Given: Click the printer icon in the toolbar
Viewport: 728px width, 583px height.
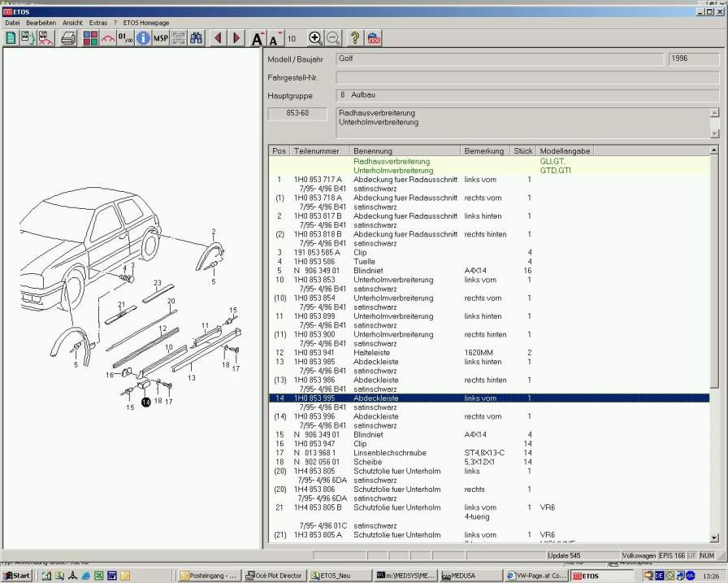Looking at the screenshot, I should pos(68,38).
